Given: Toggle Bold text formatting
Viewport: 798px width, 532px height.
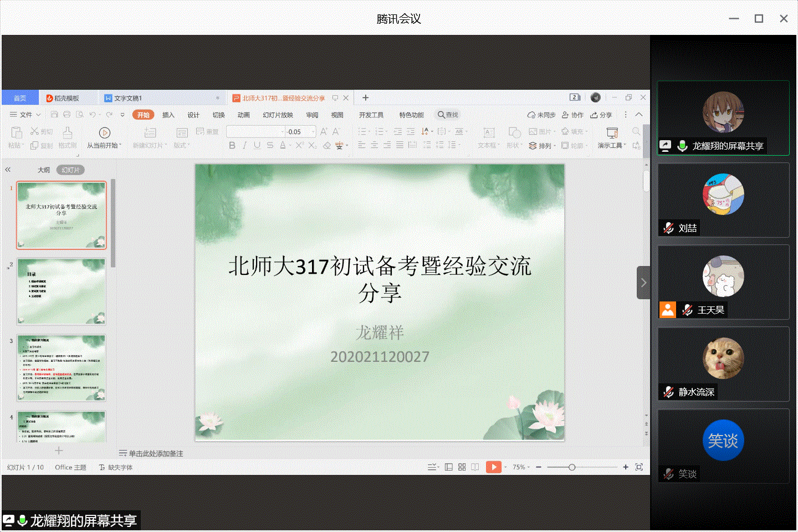Looking at the screenshot, I should coord(232,145).
